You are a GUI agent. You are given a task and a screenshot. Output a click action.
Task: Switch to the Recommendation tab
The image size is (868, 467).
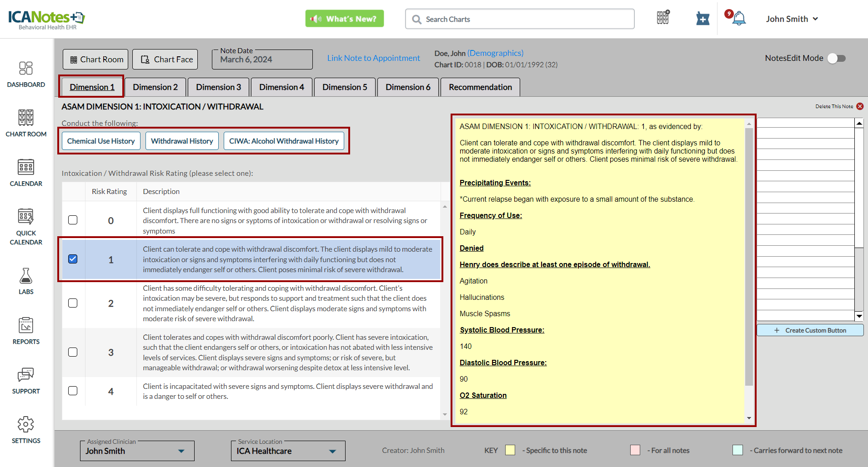coord(480,87)
